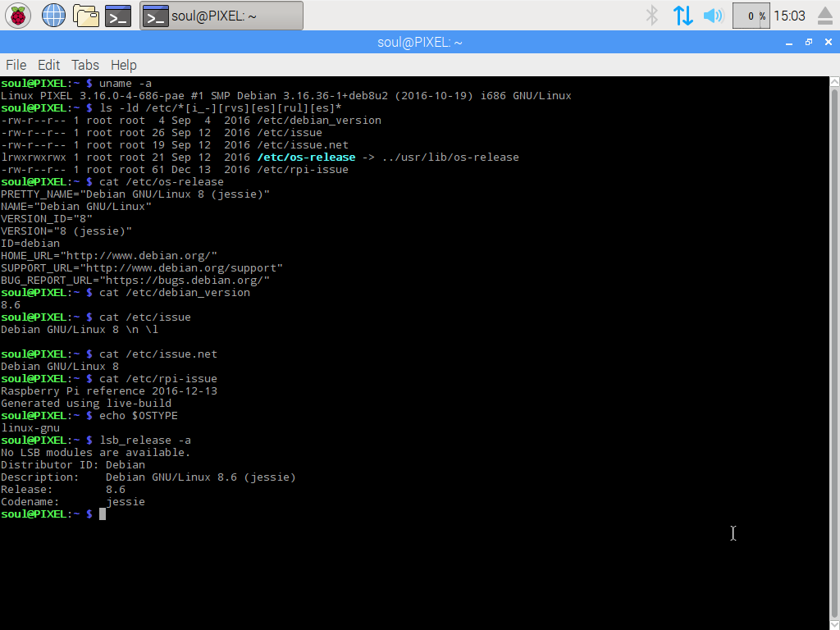Click HOME_URL="http://www.debian.org/" line
Image resolution: width=840 pixels, height=630 pixels.
click(x=109, y=256)
